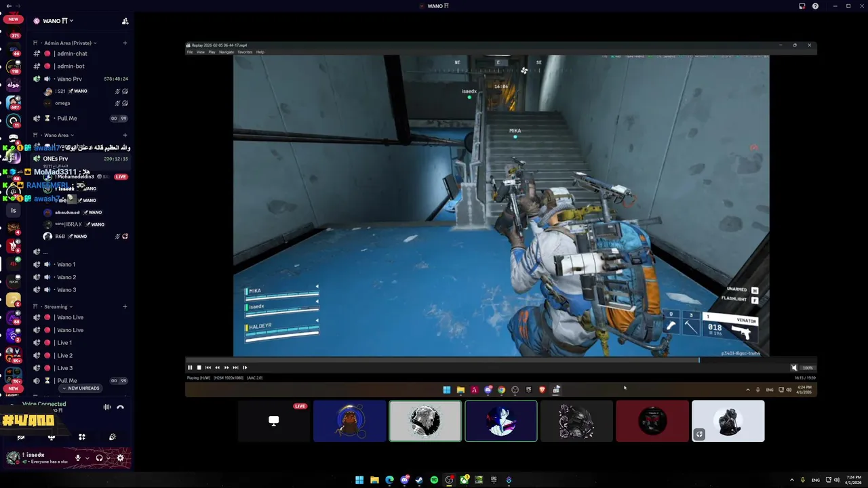Screen dimensions: 868x488
Task: Open the activities launcher icon
Action: point(81,437)
